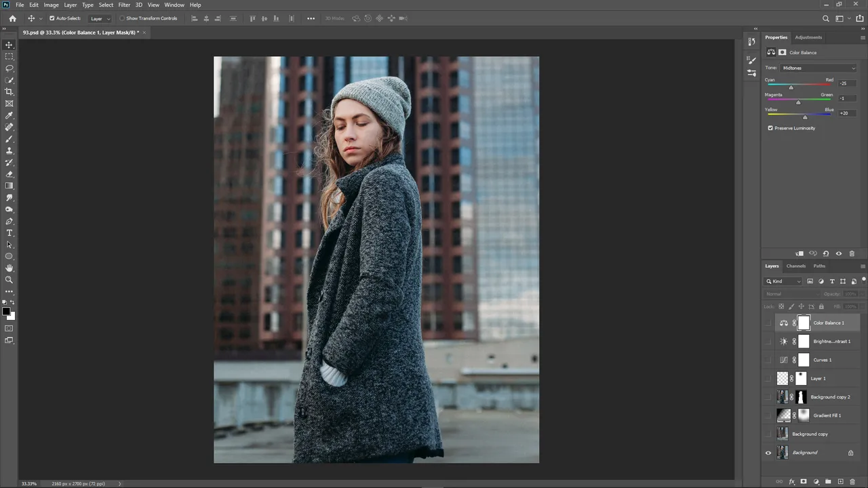This screenshot has width=868, height=488.
Task: Add a layer style with fx icon
Action: click(791, 482)
